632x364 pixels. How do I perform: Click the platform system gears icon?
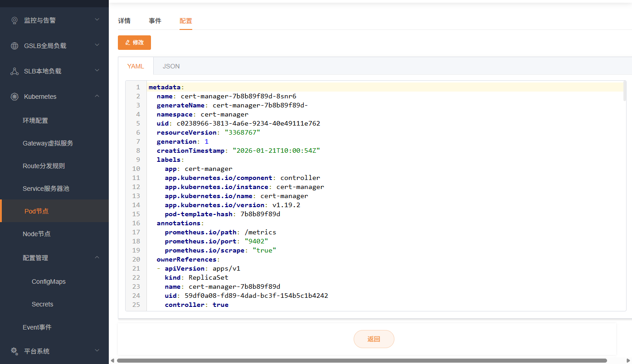click(15, 351)
